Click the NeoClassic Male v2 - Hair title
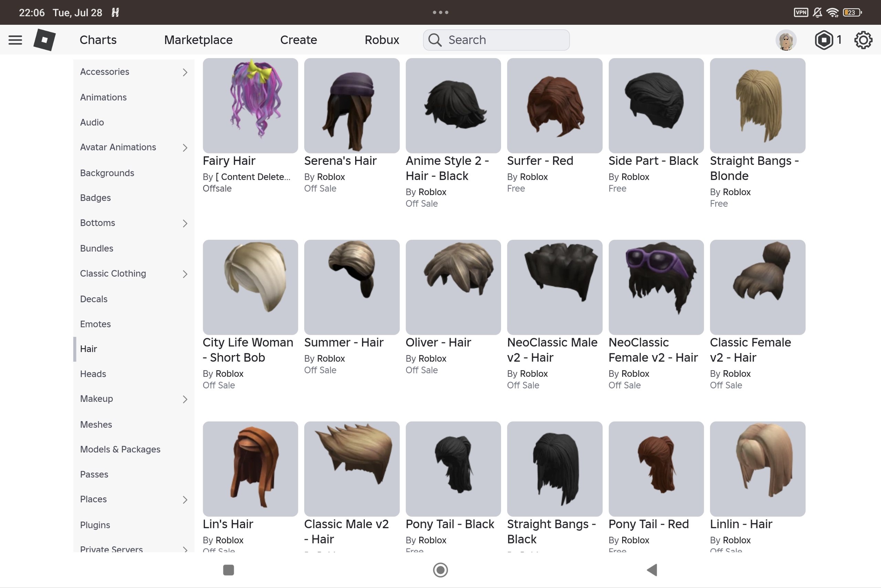Viewport: 881px width, 588px height. click(552, 350)
